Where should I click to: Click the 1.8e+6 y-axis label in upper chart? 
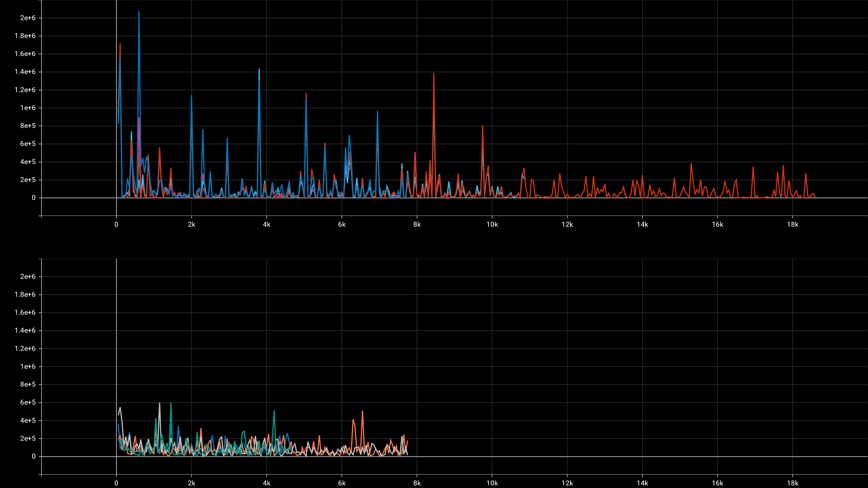pos(25,36)
